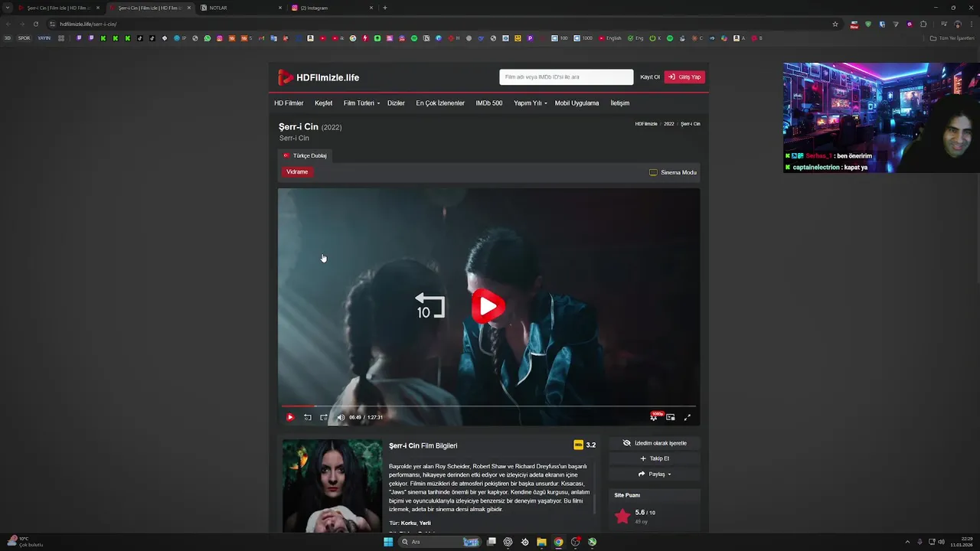This screenshot has width=980, height=551.
Task: Click the WhatsApp bookmark icon
Action: 207,38
